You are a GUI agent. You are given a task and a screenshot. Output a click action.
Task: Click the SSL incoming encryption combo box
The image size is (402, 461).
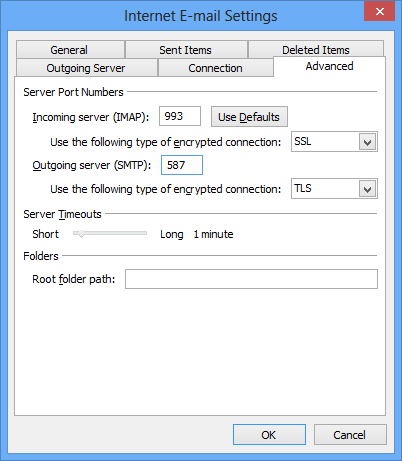point(334,142)
